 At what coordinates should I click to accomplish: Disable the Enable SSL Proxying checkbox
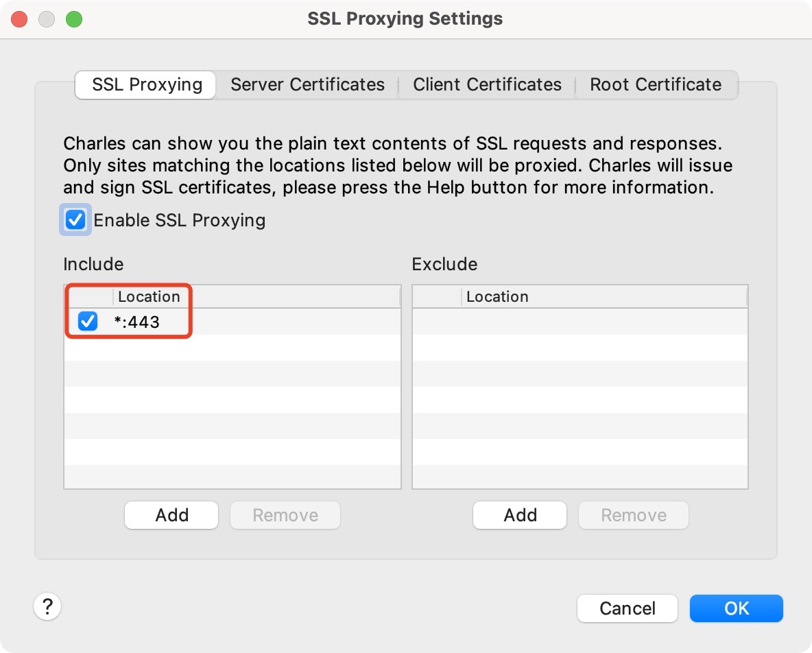pyautogui.click(x=75, y=220)
